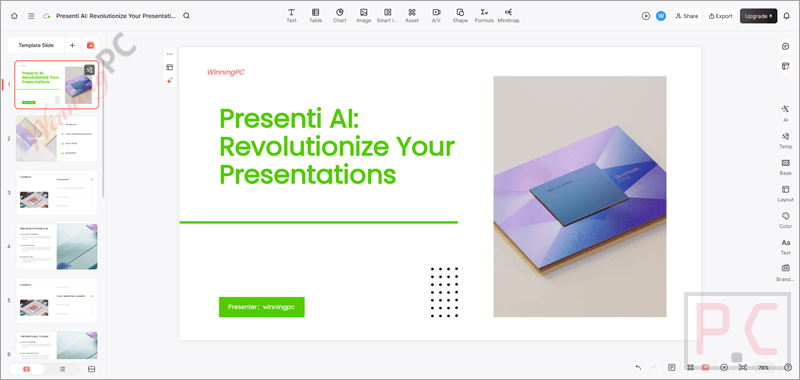Insert a Table from the toolbar
This screenshot has width=800, height=380.
[x=315, y=15]
